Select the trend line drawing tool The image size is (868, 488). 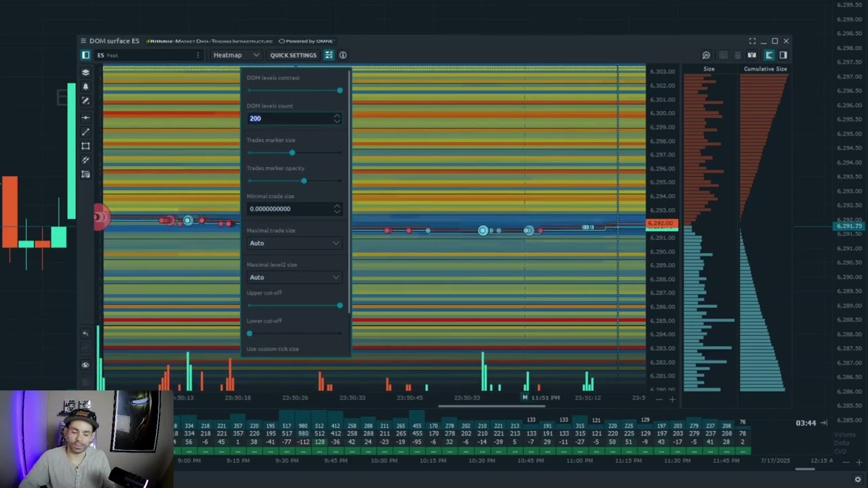pyautogui.click(x=85, y=132)
